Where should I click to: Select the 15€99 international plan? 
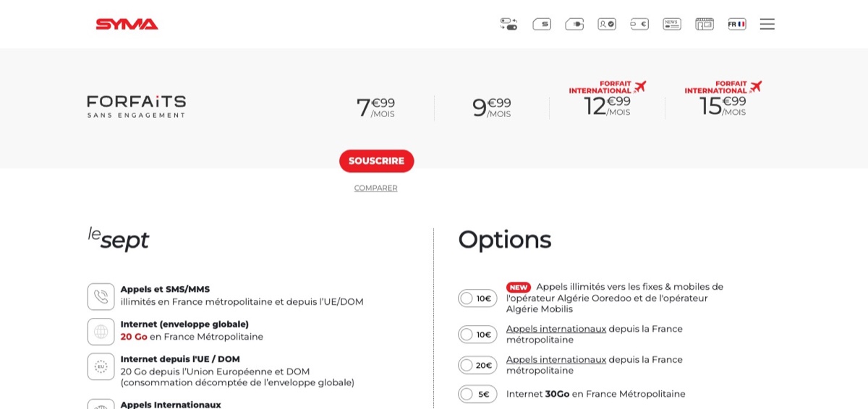click(x=723, y=99)
